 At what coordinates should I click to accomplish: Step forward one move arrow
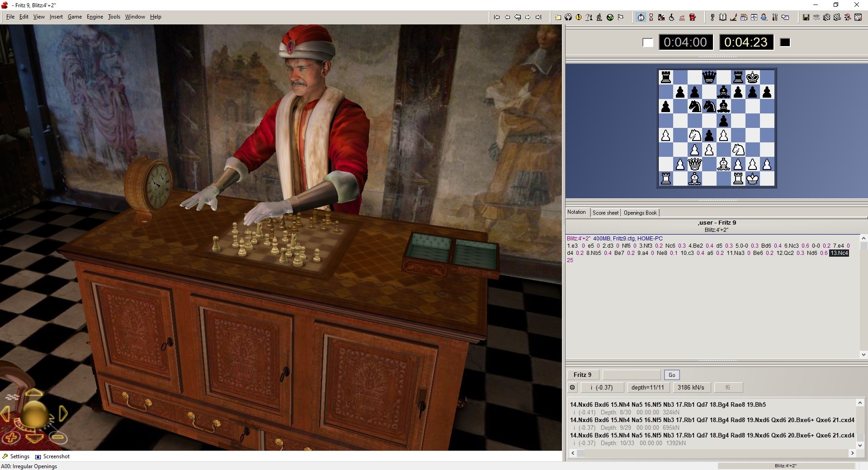pyautogui.click(x=528, y=17)
